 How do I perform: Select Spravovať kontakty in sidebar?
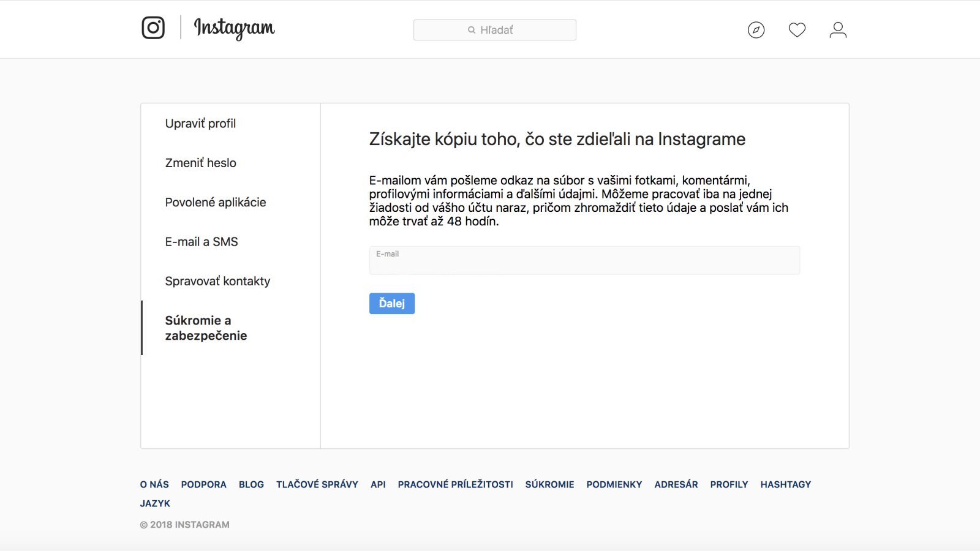(217, 281)
